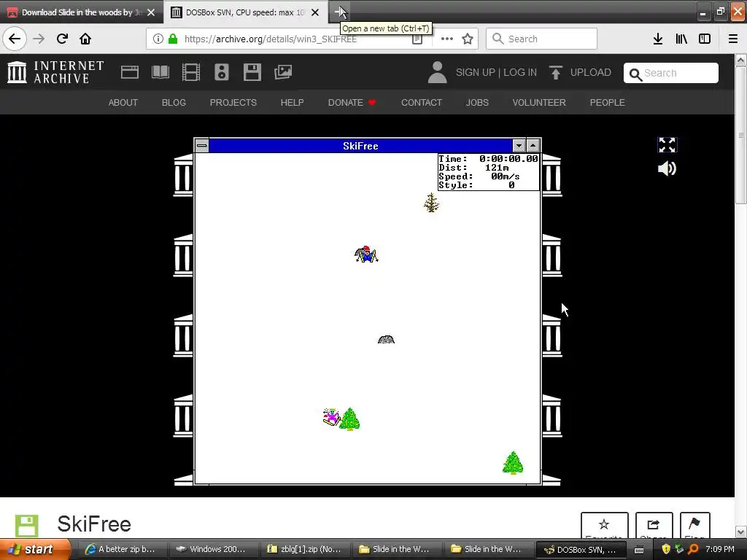Click the system tray security shield icon
The height and width of the screenshot is (560, 747).
(x=666, y=549)
